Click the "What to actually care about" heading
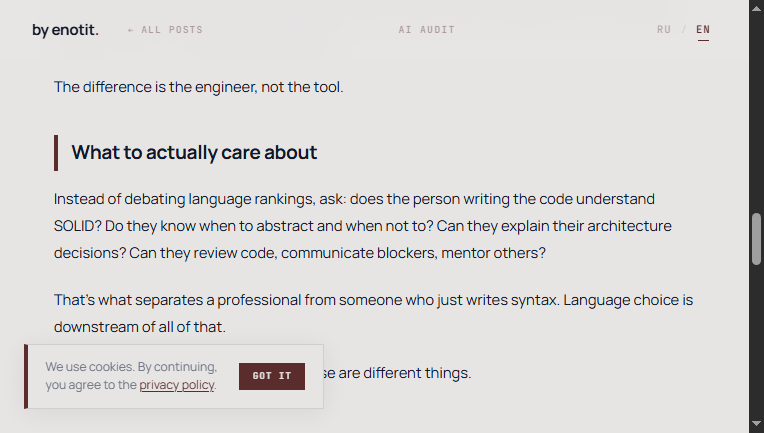Screen dimensions: 764x433 (x=194, y=153)
